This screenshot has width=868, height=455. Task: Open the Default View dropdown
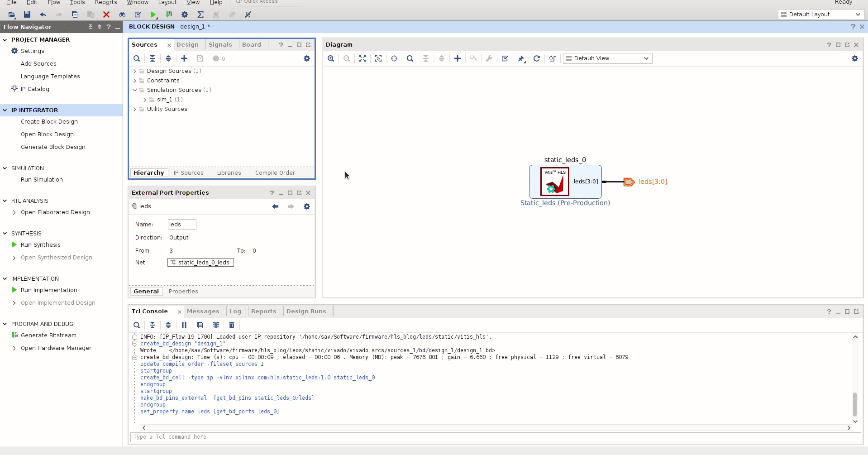(x=607, y=58)
